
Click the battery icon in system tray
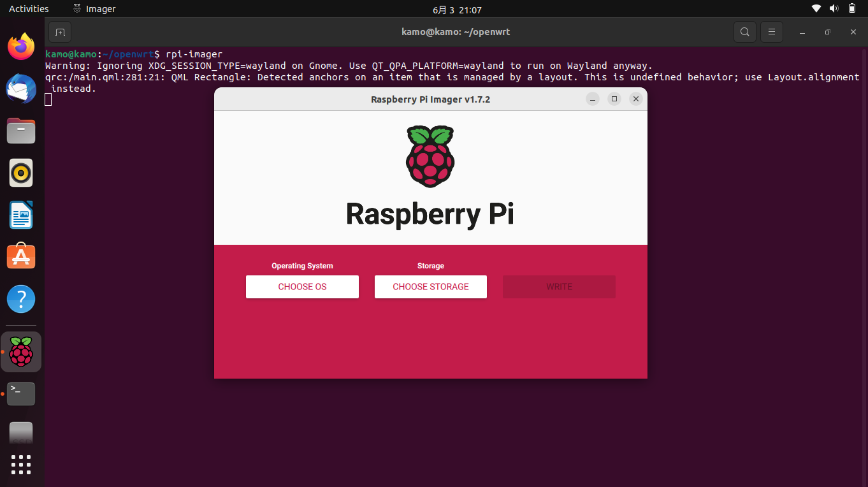(x=852, y=9)
